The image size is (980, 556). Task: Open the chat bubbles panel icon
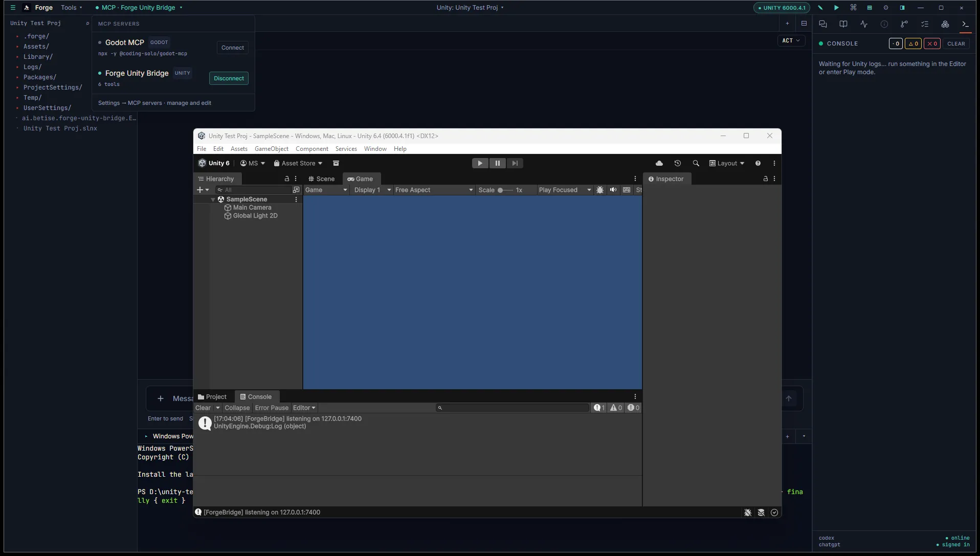(823, 24)
